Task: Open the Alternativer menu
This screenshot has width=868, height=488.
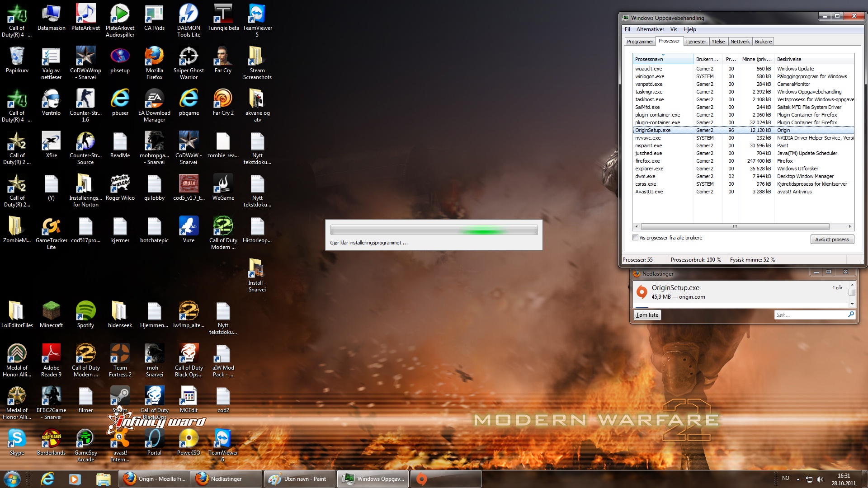Action: (x=650, y=29)
